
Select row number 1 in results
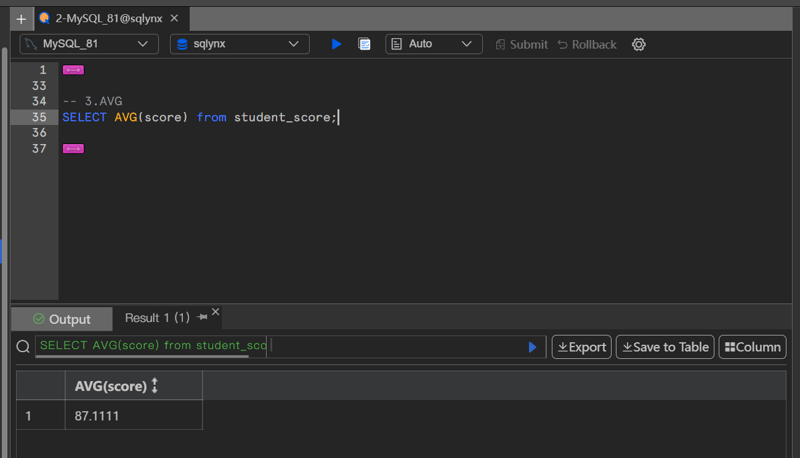(29, 416)
